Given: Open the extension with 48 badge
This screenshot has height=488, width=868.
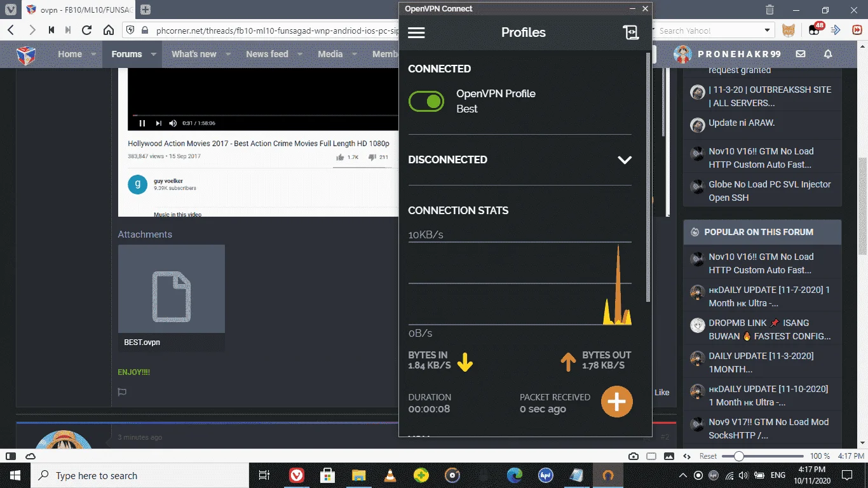Looking at the screenshot, I should click(x=815, y=29).
